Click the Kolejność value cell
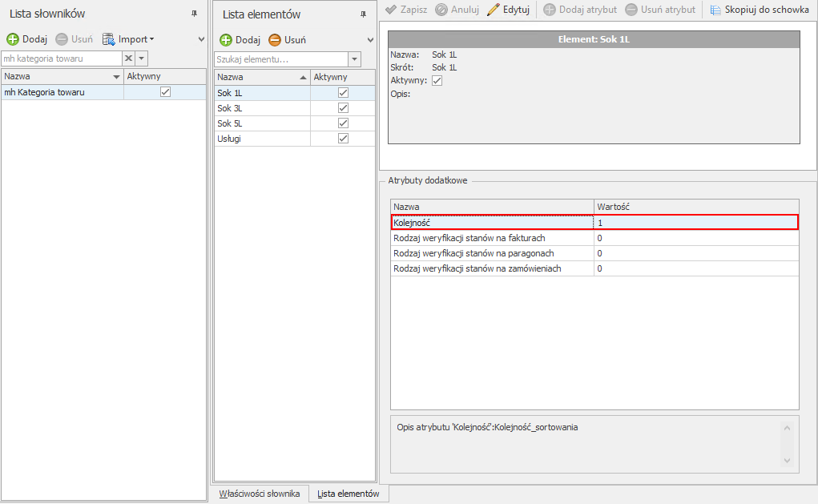The height and width of the screenshot is (504, 818). click(x=695, y=223)
